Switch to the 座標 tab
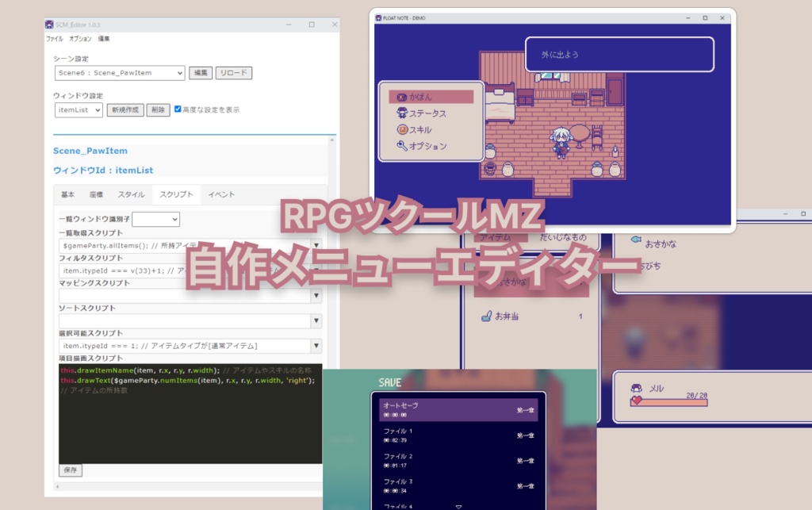Image resolution: width=812 pixels, height=510 pixels. (x=96, y=194)
